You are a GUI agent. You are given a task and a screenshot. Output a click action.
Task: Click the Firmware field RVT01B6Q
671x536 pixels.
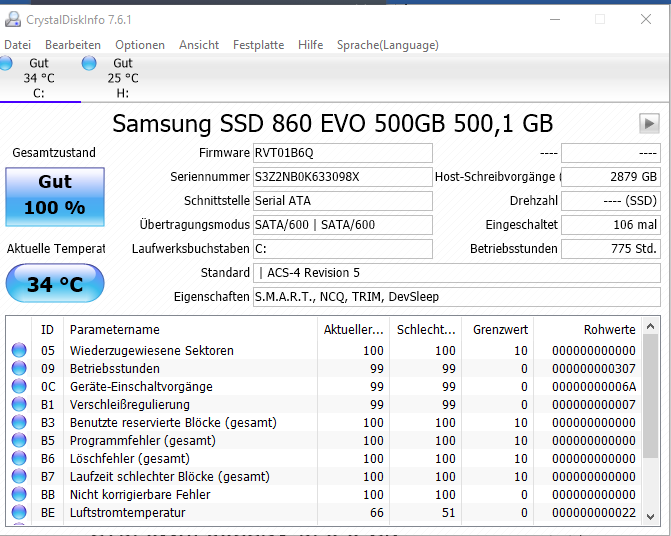tap(343, 153)
